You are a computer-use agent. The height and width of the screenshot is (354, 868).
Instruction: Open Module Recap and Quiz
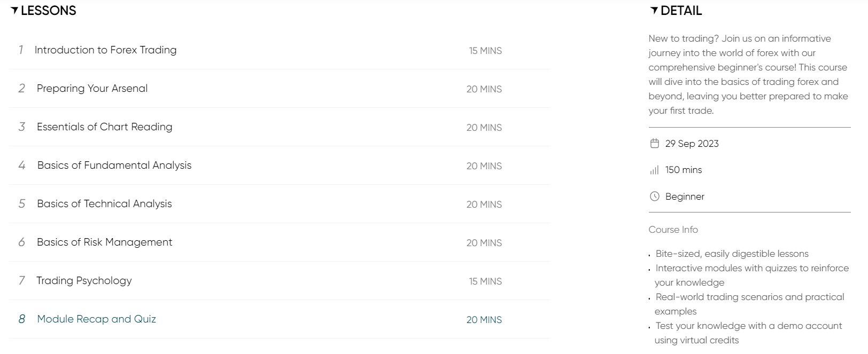pyautogui.click(x=96, y=319)
